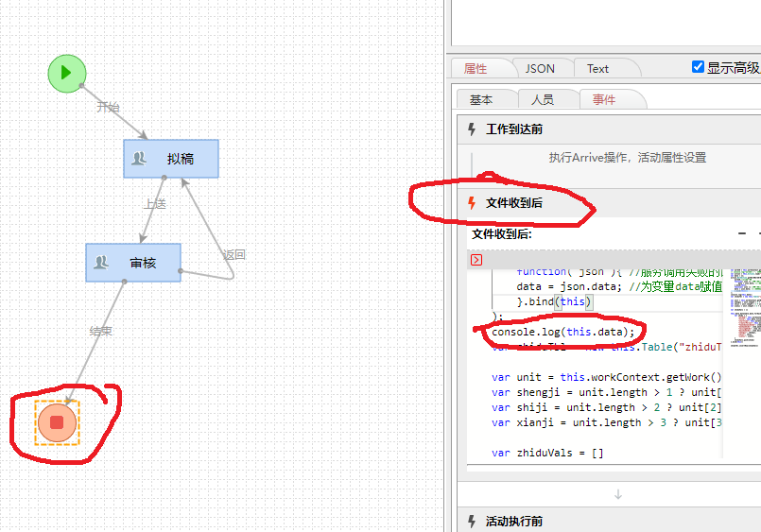Click the red script icon in editor toolbar
761x532 pixels.
pos(476,260)
